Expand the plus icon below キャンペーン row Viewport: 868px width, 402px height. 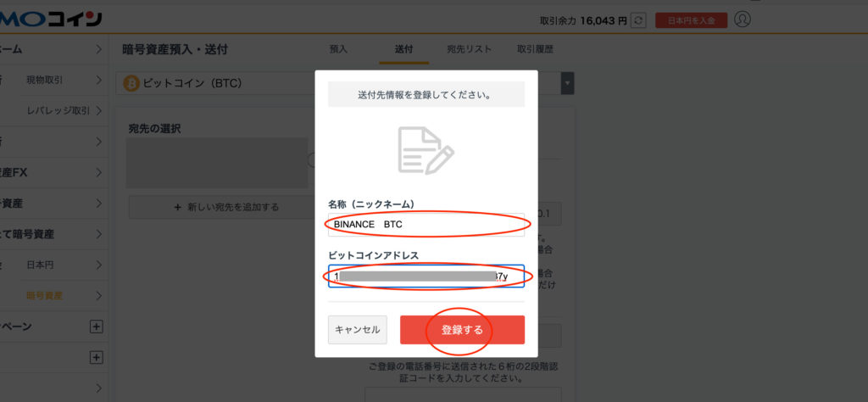tap(97, 358)
